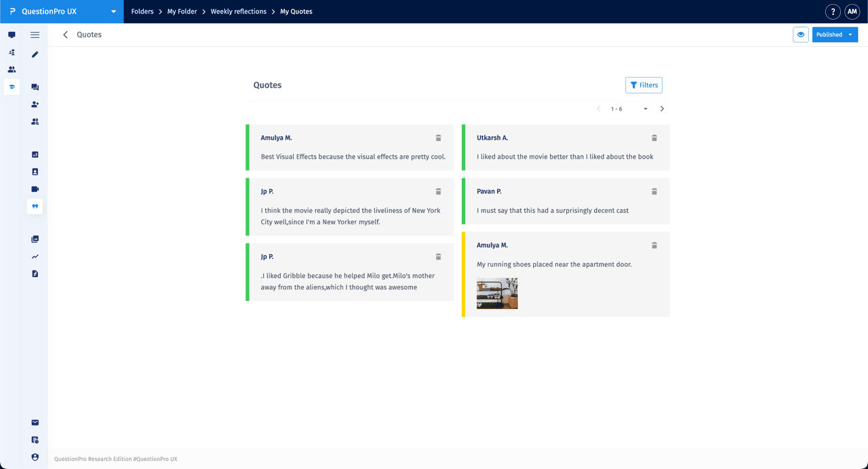The image size is (868, 469).
Task: Open the running shoes photo thumbnail
Action: pyautogui.click(x=497, y=293)
